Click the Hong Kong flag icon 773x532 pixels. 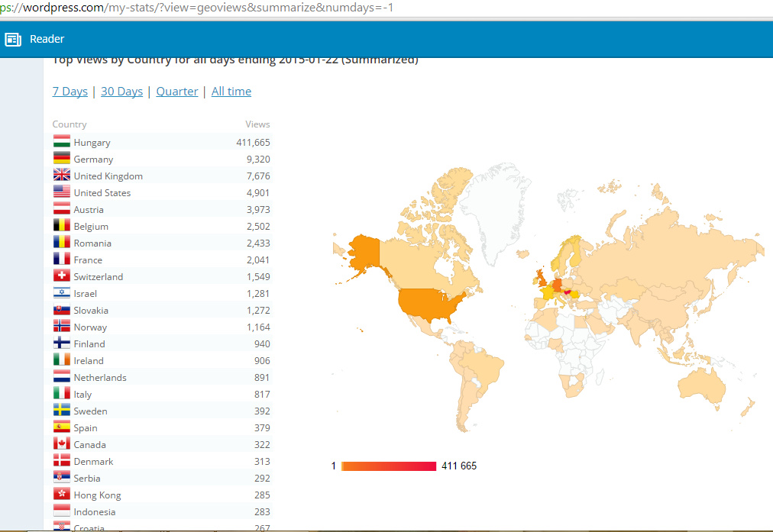[62, 495]
